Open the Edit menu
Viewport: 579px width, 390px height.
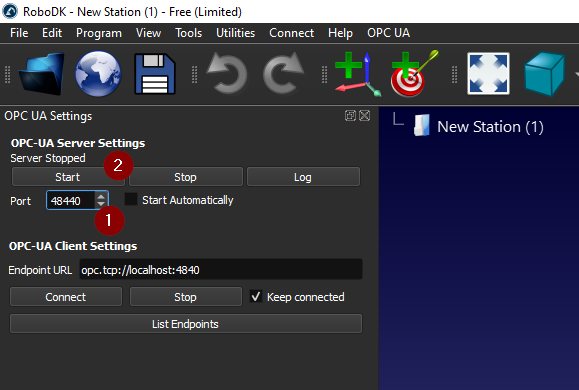[52, 33]
